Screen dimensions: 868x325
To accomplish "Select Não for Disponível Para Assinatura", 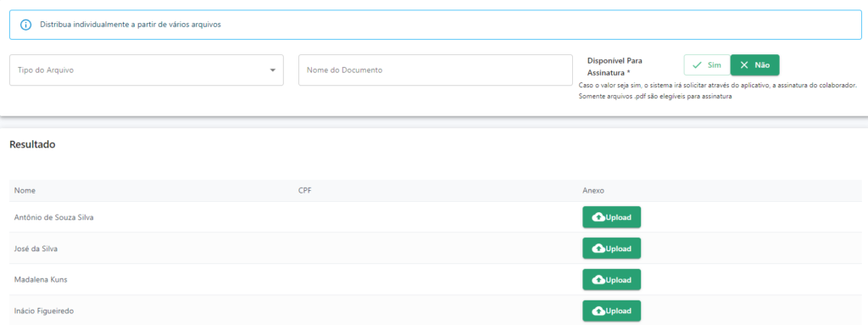I will (755, 64).
